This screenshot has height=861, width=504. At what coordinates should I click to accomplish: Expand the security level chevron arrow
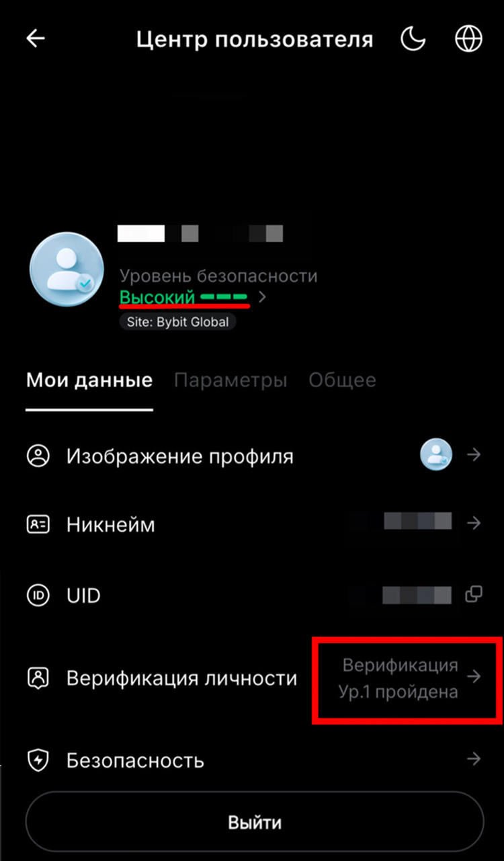point(262,297)
